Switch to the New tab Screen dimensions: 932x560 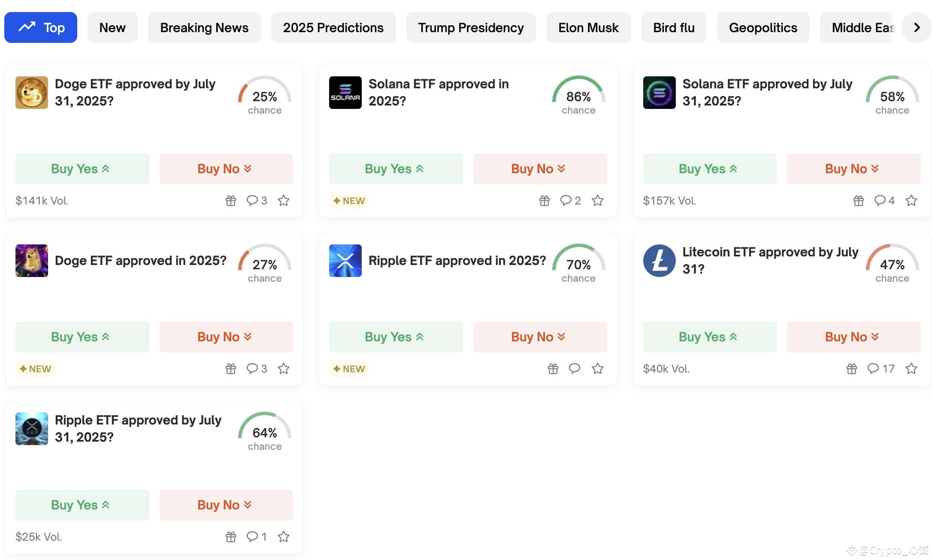pyautogui.click(x=112, y=27)
